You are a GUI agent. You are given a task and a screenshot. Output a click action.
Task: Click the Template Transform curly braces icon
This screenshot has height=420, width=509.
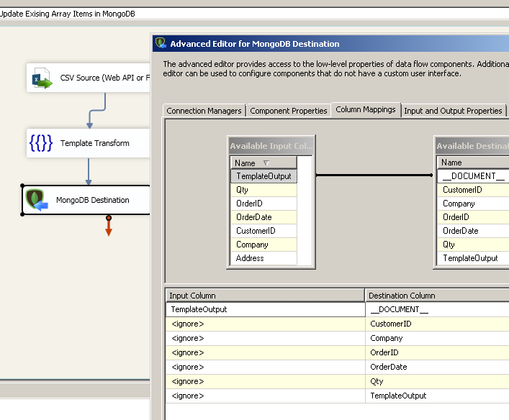pos(41,143)
